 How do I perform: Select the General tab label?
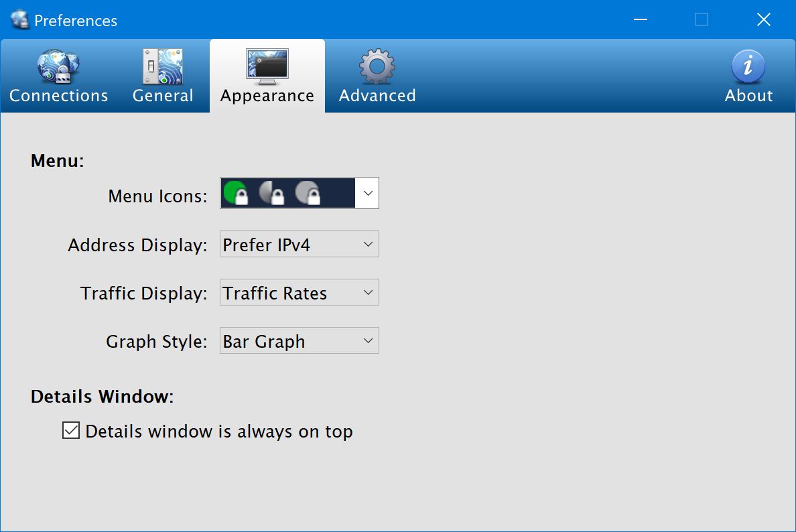coord(163,96)
